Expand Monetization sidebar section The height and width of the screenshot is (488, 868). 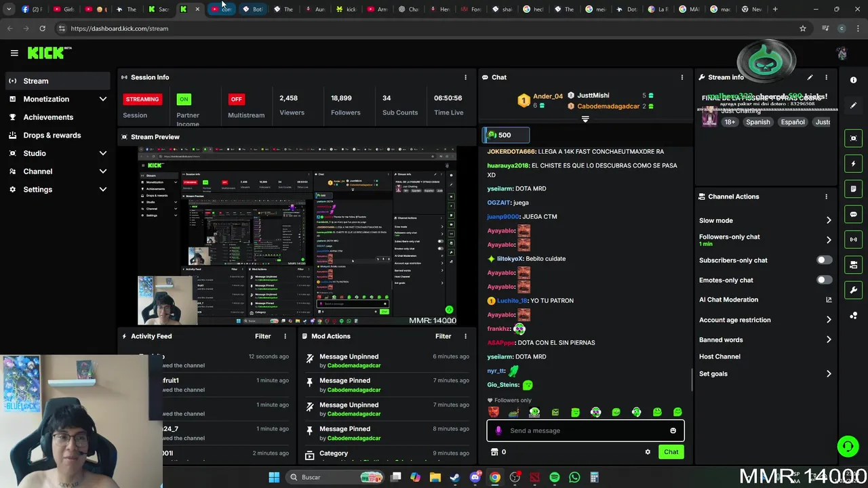coord(58,99)
